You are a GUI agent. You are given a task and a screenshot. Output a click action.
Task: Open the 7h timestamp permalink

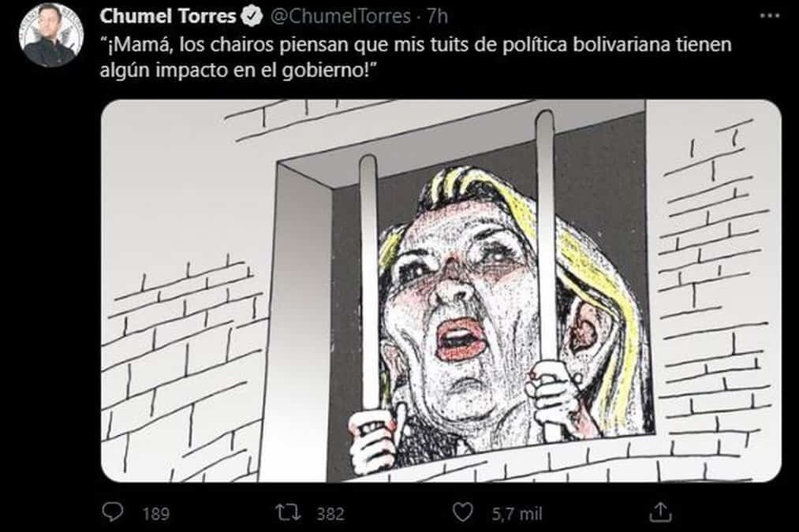pos(437,17)
